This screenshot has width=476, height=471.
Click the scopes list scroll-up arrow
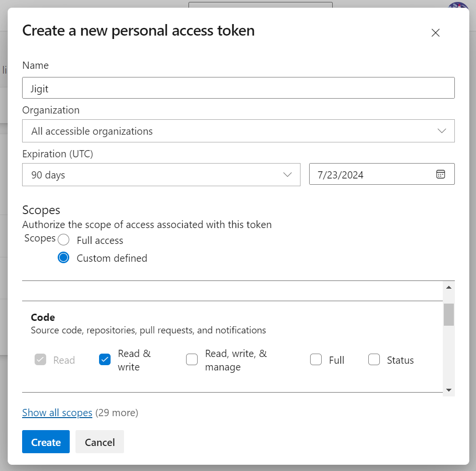449,287
